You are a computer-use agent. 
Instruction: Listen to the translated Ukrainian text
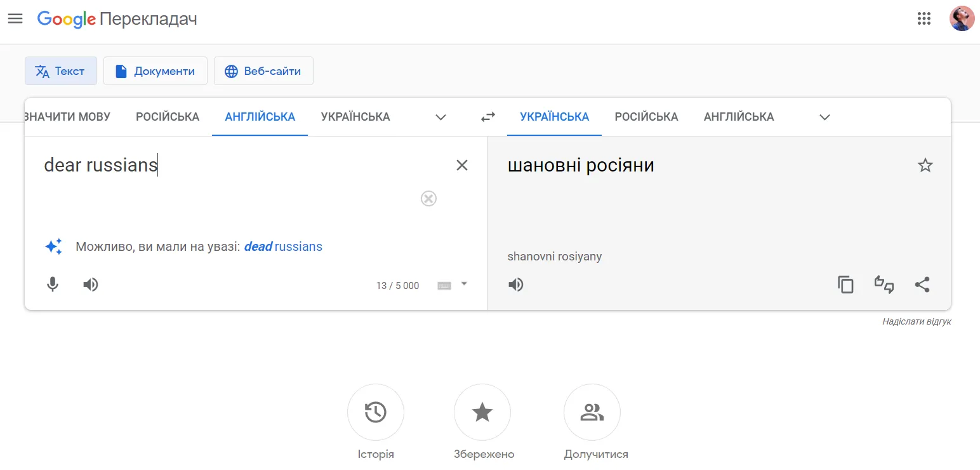tap(516, 284)
